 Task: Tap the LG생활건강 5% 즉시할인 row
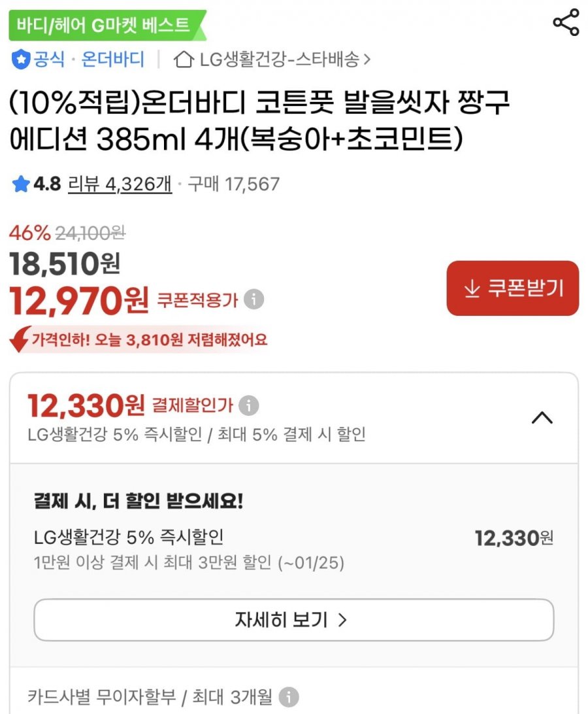293,538
